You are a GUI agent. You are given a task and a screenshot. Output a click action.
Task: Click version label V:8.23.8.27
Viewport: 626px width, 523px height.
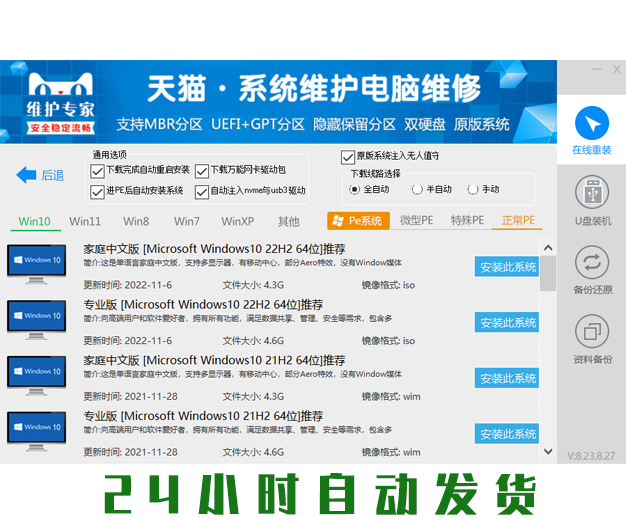pyautogui.click(x=591, y=456)
